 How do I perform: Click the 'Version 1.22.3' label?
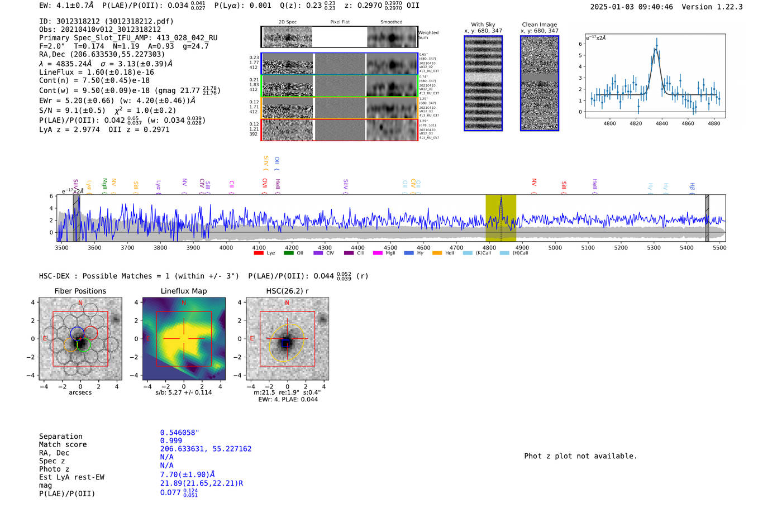coord(712,7)
